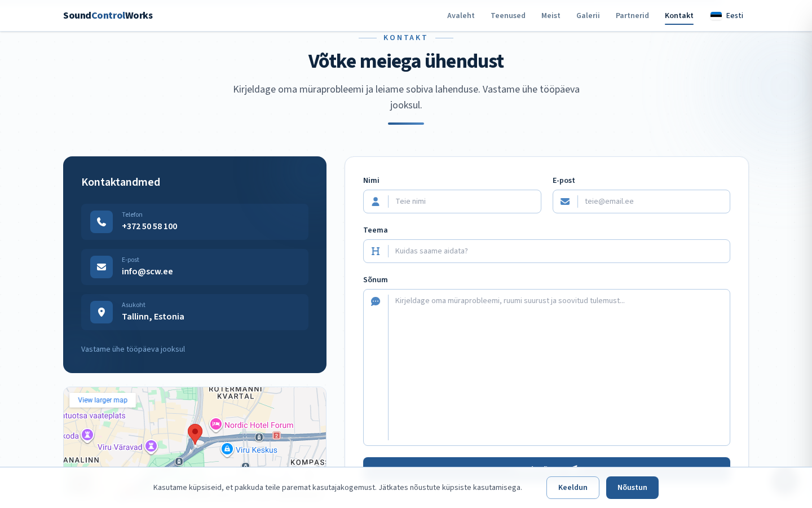Screen dimensions: 812x508
Task: Open View larger map link
Action: point(103,400)
